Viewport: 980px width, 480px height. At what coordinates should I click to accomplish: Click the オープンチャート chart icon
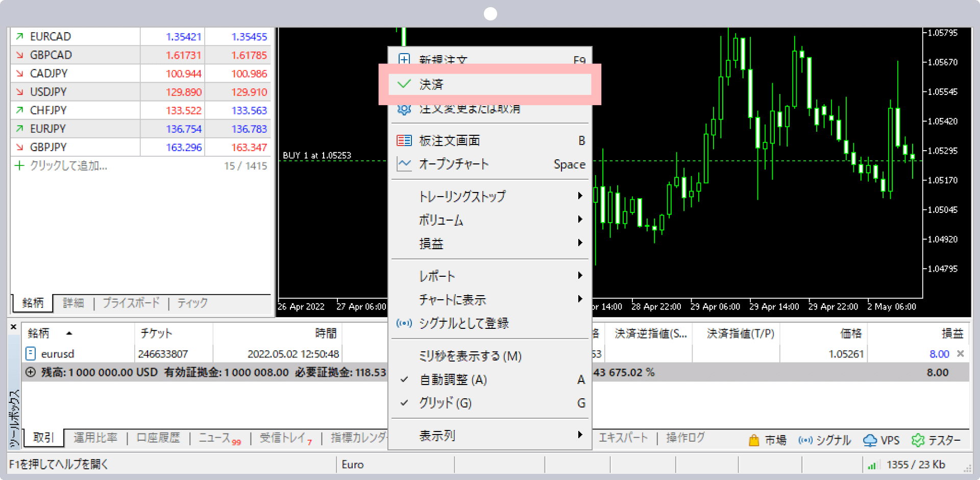404,164
